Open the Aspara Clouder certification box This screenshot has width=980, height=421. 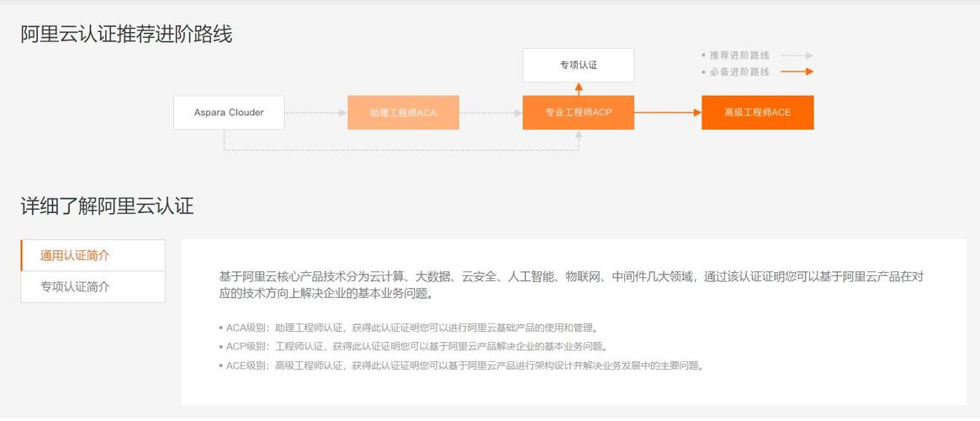coord(229,113)
